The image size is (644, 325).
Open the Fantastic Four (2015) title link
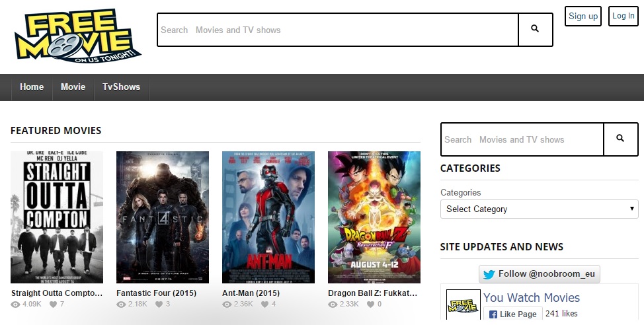[157, 293]
